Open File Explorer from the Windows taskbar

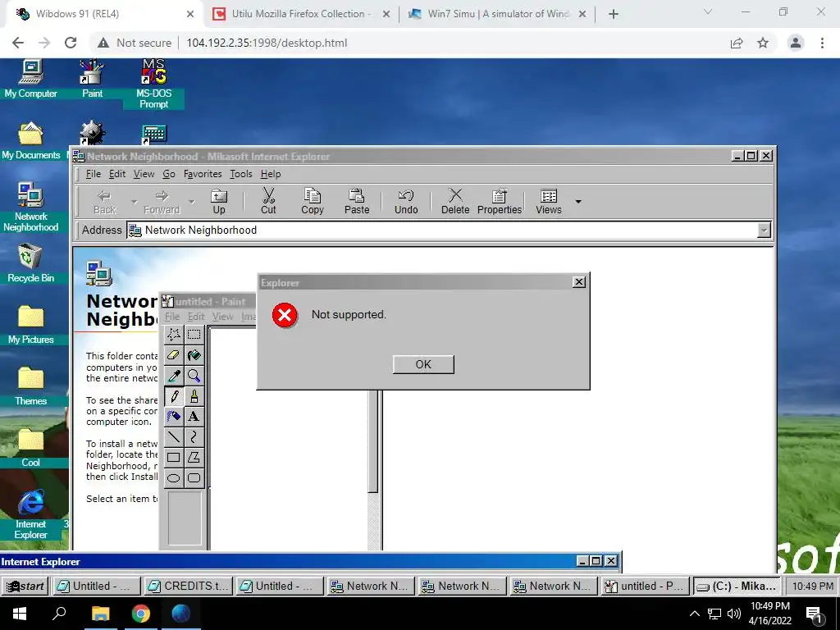click(100, 614)
